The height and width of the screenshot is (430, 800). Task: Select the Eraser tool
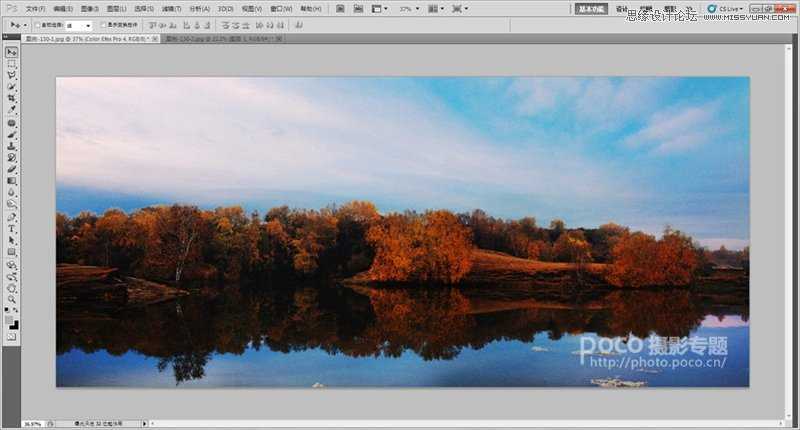coord(11,169)
